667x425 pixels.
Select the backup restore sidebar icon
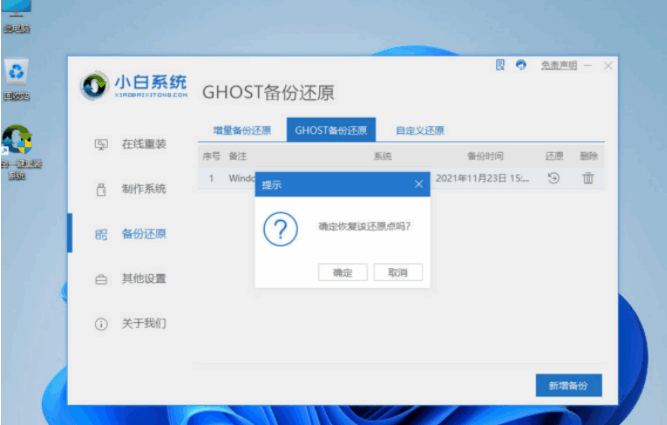pyautogui.click(x=101, y=234)
